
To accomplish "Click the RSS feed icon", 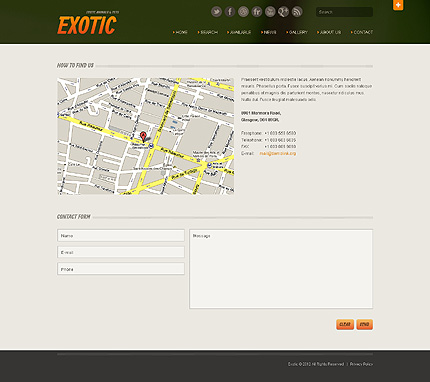I will click(297, 12).
